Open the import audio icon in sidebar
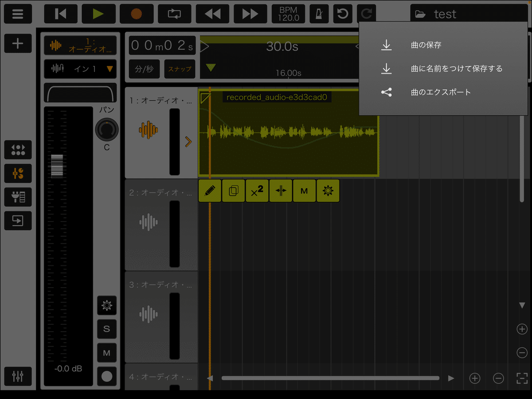 tap(18, 220)
